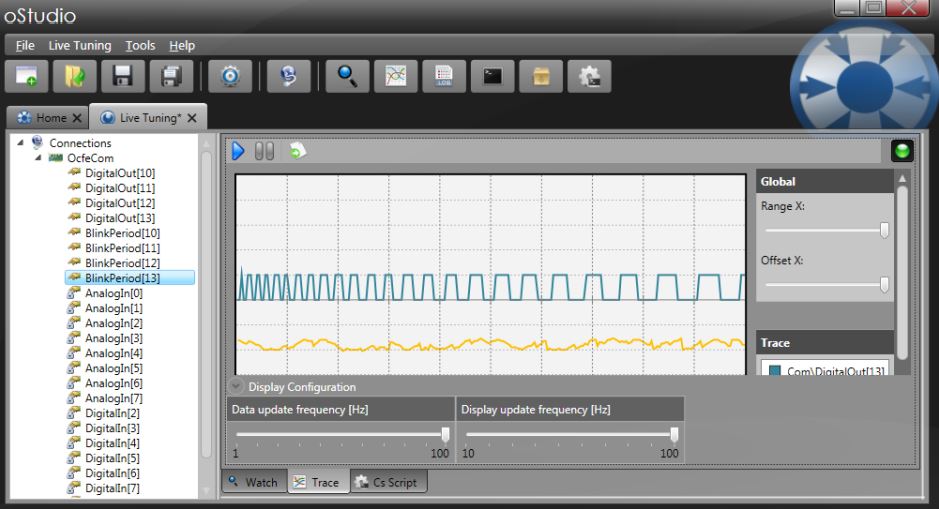
Task: Select DigitalIn[5] in the tree
Action: 112,458
